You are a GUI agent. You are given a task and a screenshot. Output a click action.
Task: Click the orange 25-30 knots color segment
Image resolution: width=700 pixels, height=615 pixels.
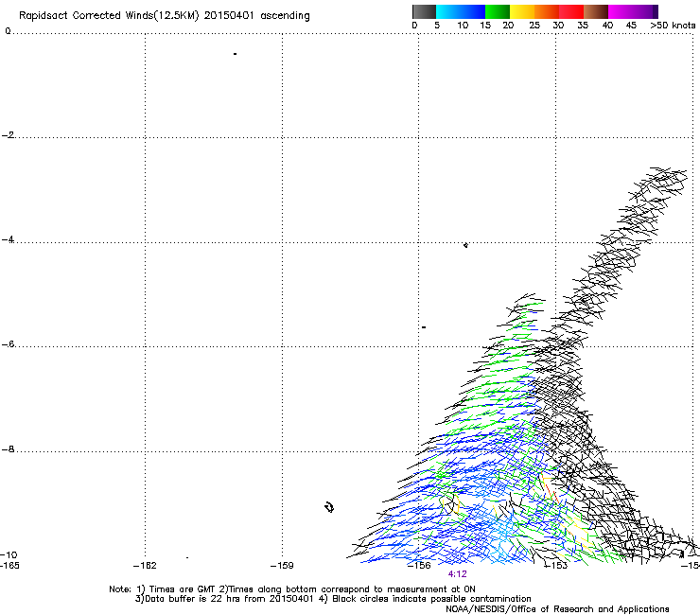pos(547,11)
